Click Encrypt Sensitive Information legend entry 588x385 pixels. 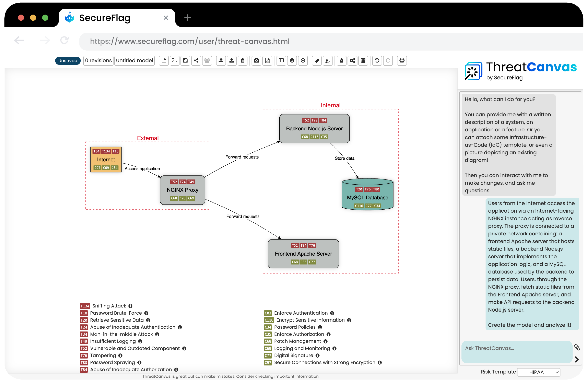point(310,320)
